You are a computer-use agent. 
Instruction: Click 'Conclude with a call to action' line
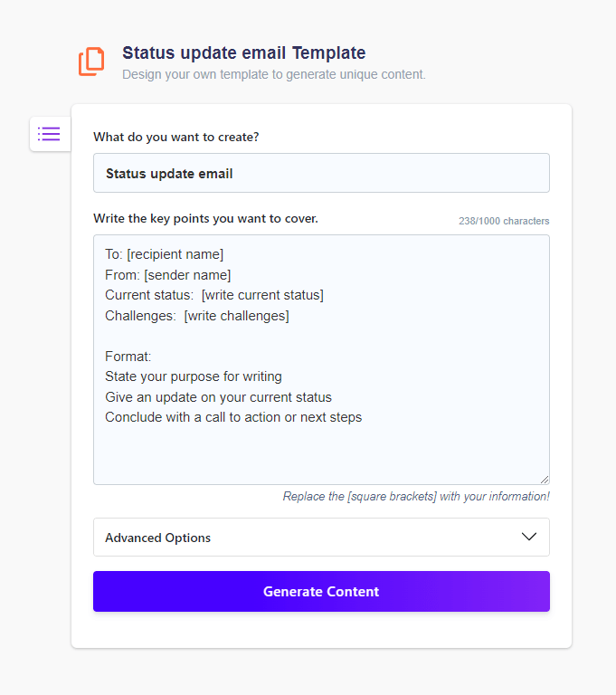233,417
